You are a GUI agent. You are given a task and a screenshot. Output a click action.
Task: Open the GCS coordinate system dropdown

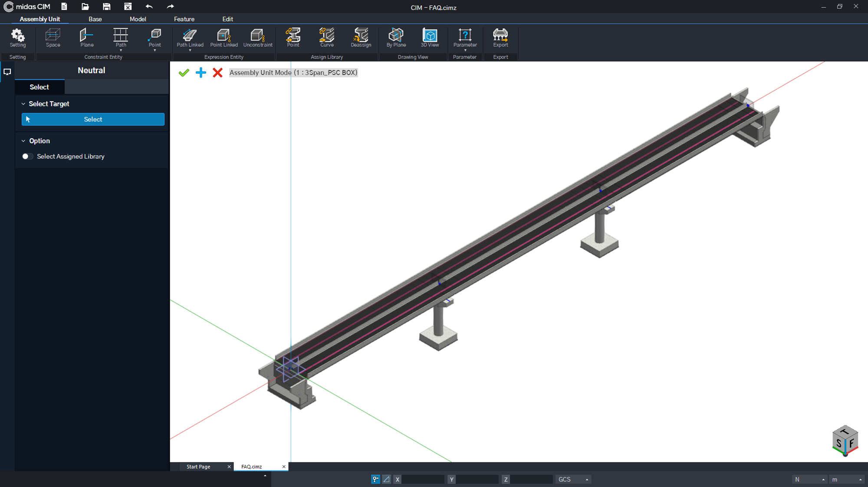point(573,479)
